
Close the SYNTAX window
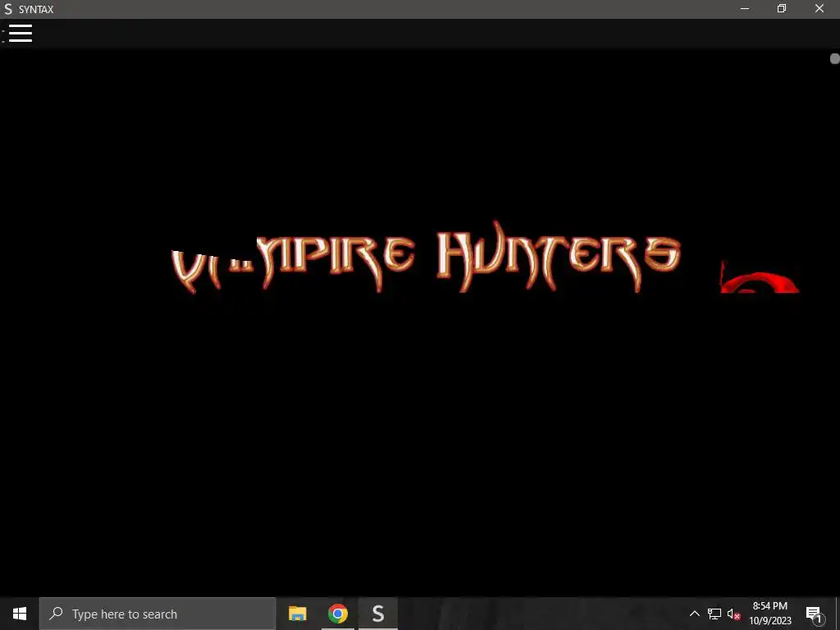(x=819, y=8)
